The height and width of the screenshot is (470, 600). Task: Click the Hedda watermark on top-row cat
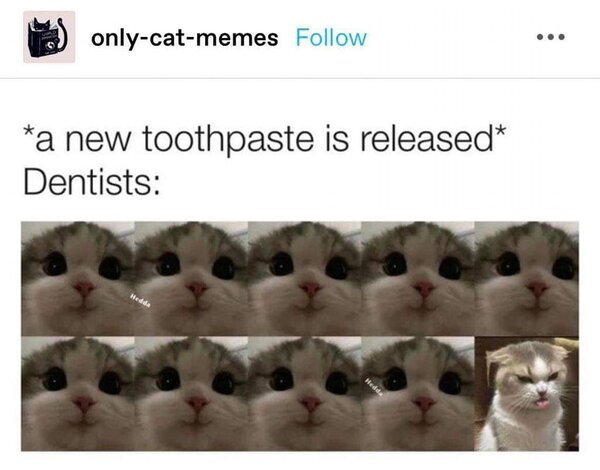[x=140, y=301]
